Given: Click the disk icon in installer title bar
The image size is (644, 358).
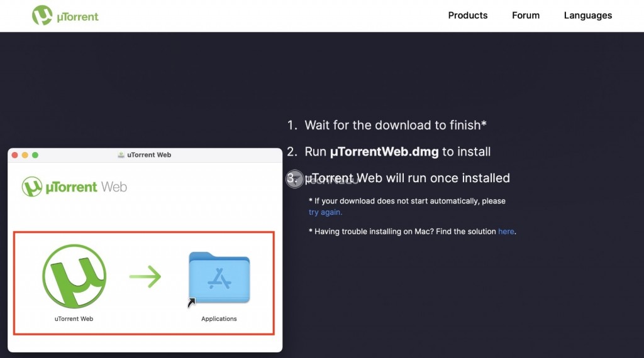Looking at the screenshot, I should click(121, 155).
